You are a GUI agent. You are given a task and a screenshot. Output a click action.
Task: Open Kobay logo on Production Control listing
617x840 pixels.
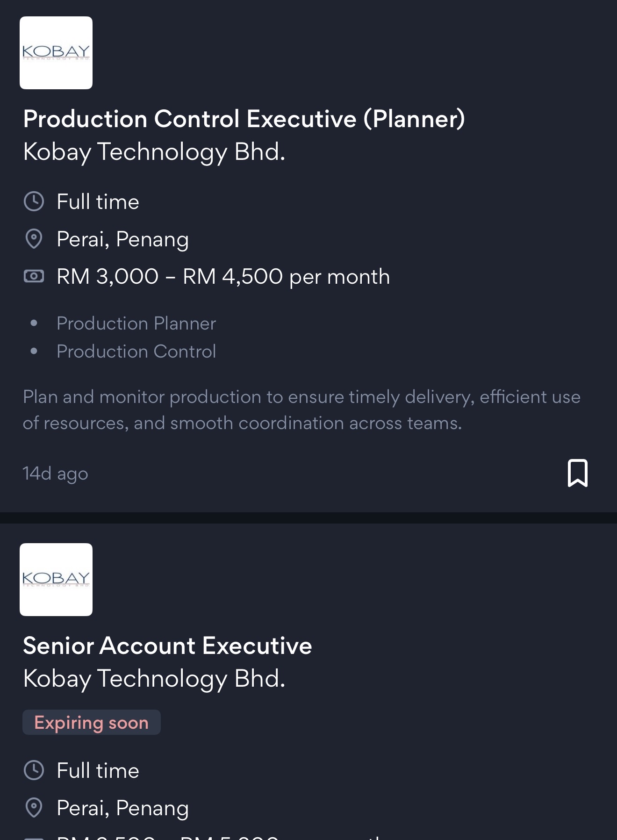[56, 53]
